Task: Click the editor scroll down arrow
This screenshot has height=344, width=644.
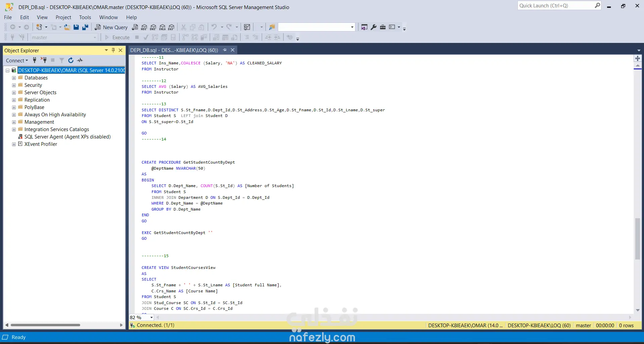Action: pos(638,310)
